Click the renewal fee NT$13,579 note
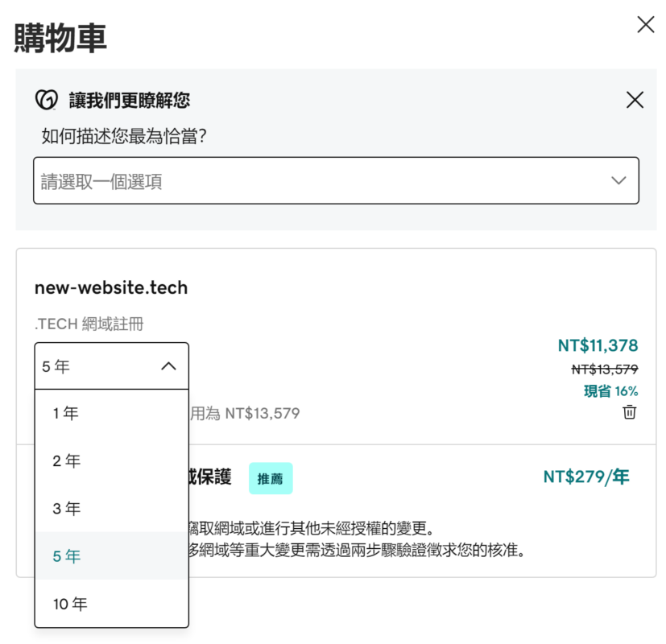 pos(245,413)
